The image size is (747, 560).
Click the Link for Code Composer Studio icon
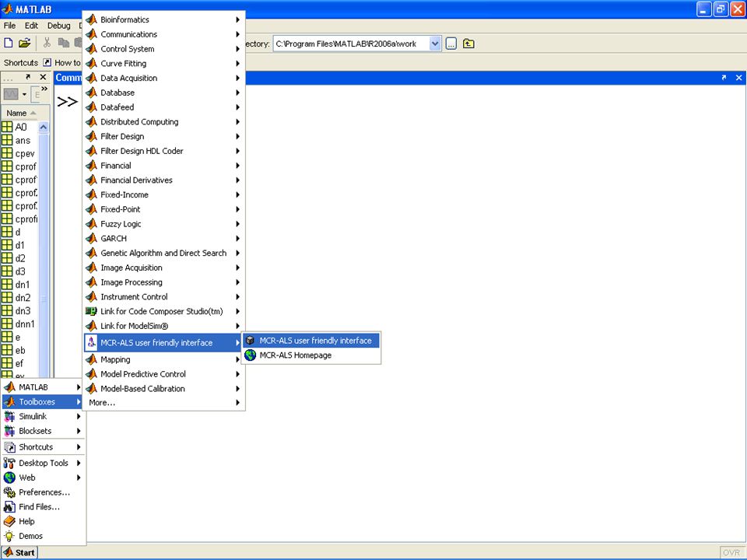coord(92,311)
